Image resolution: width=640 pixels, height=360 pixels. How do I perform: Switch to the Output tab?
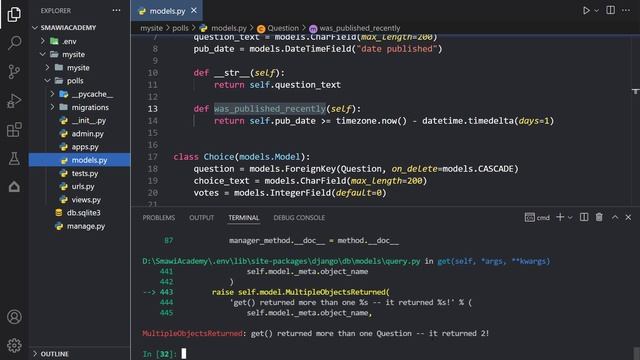201,218
